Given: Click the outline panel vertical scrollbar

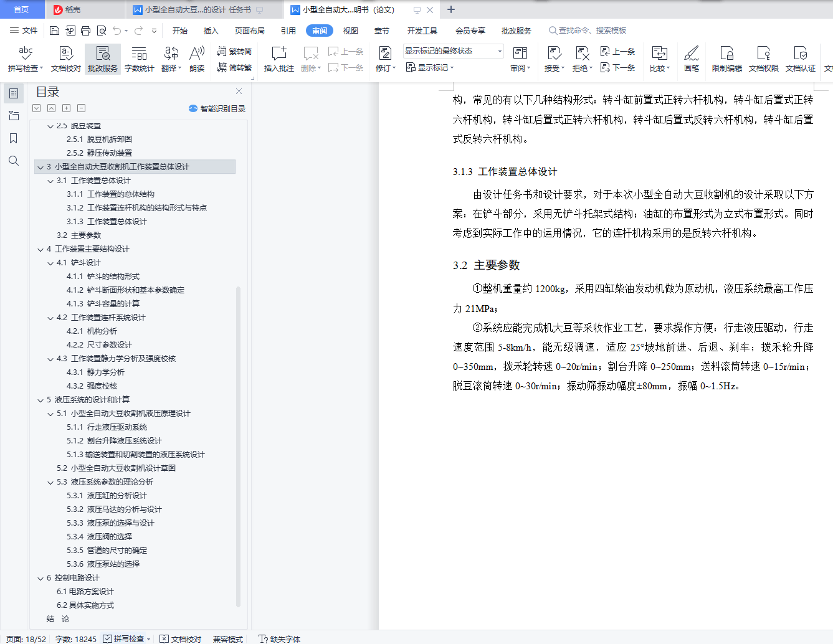Looking at the screenshot, I should click(x=239, y=446).
